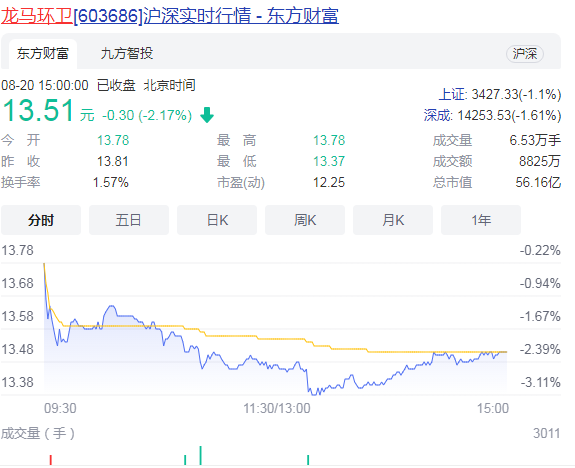Click the 13.38 price axis label
The width and height of the screenshot is (575, 468).
[x=18, y=382]
